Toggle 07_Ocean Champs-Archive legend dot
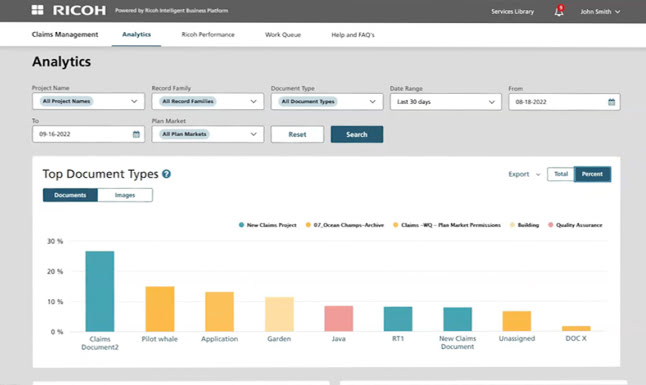This screenshot has height=385, width=646. click(x=308, y=225)
